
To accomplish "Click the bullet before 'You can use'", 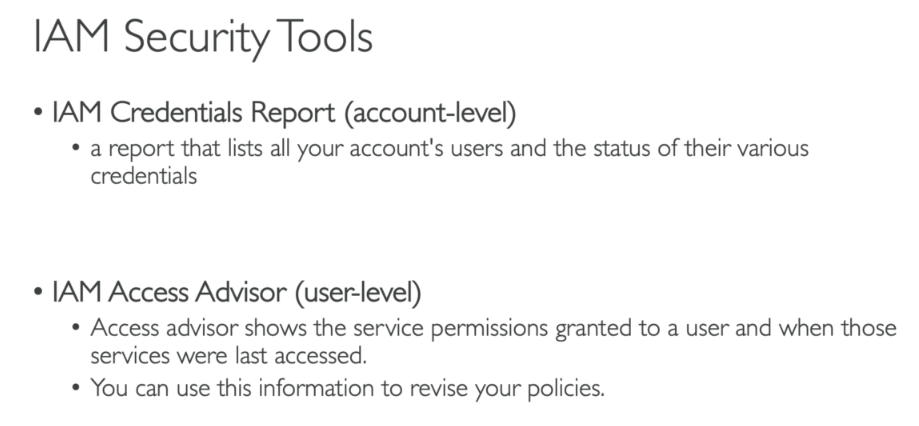I will (76, 387).
